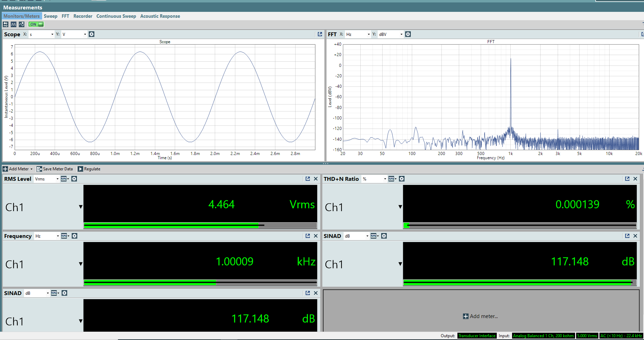Expand Ch1 arrow on Frequency meter
Image resolution: width=644 pixels, height=340 pixels.
(81, 264)
